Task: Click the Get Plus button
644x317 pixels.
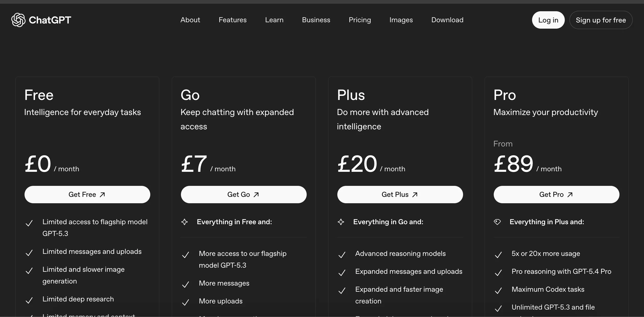Action: click(x=400, y=194)
